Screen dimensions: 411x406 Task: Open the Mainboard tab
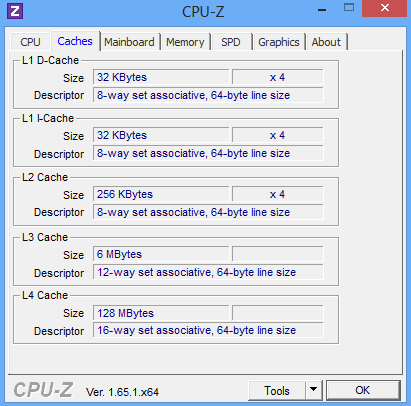(x=129, y=42)
